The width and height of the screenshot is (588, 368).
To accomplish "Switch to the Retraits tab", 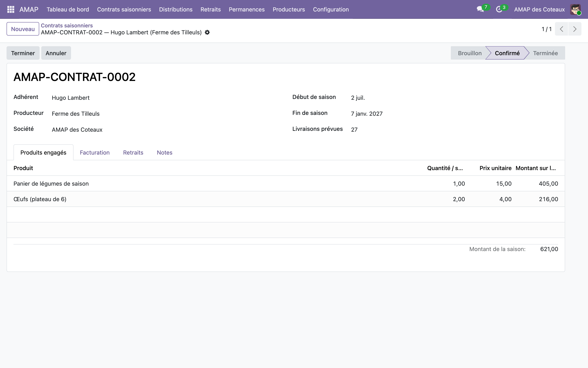I will [133, 152].
